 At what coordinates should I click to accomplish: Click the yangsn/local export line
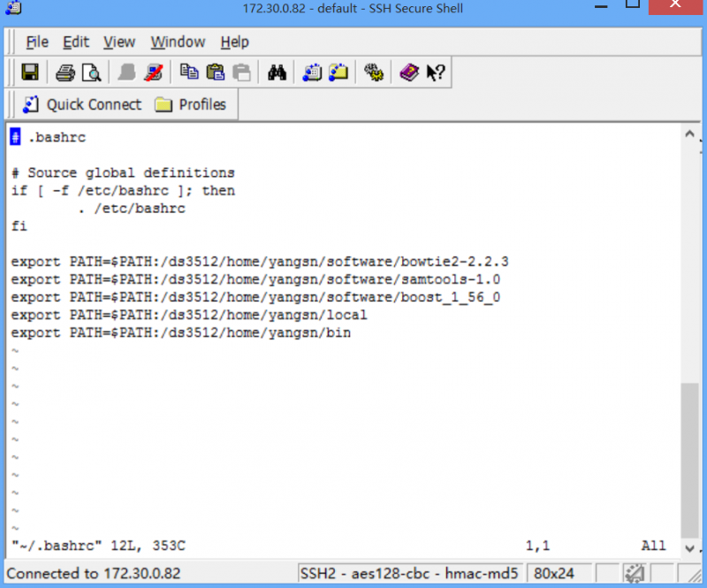pos(189,315)
